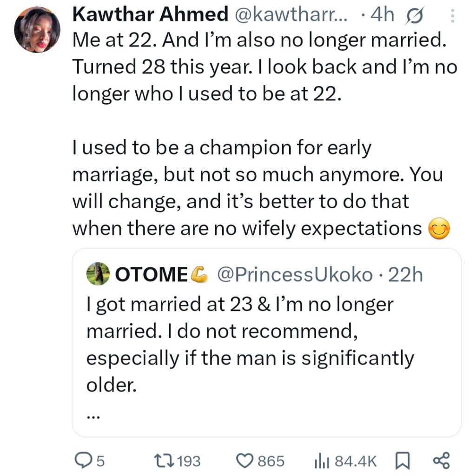Open Kawthar Ahmed's profile picture
Viewport: 476px width, 476px height.
point(37,29)
